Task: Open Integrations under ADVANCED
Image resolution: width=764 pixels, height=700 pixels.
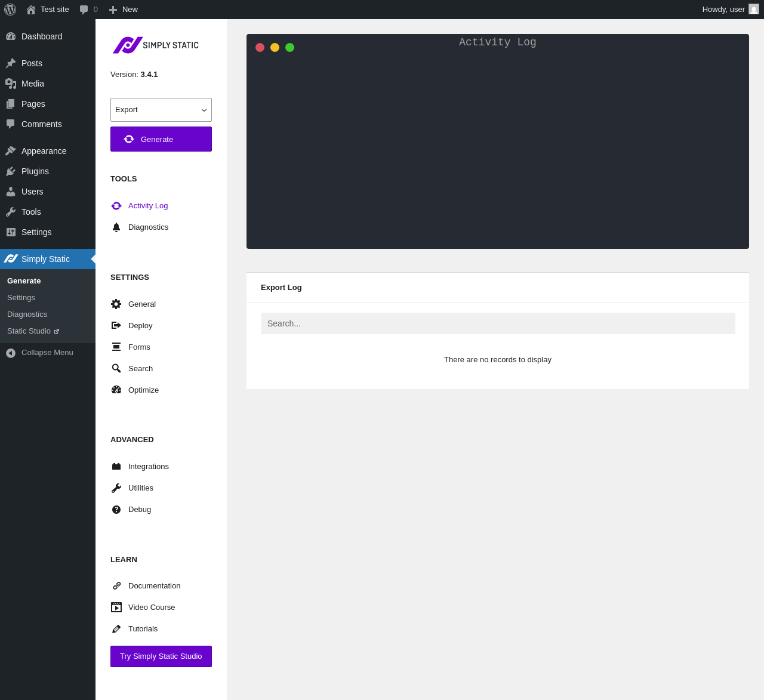Action: coord(149,467)
